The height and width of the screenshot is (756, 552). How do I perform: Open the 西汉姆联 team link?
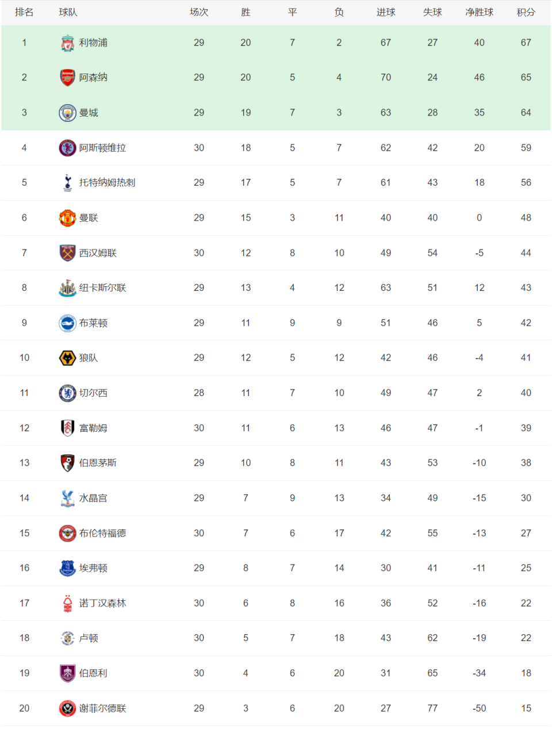tap(98, 253)
